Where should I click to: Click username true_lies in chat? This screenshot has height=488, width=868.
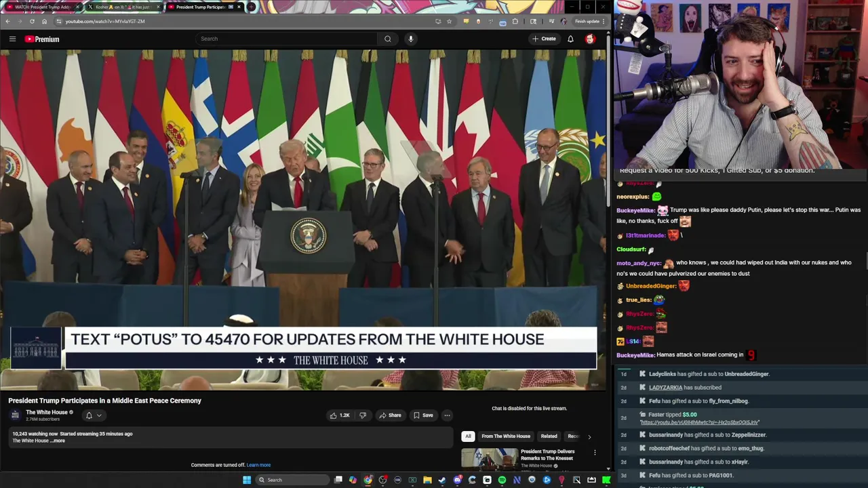click(x=638, y=300)
